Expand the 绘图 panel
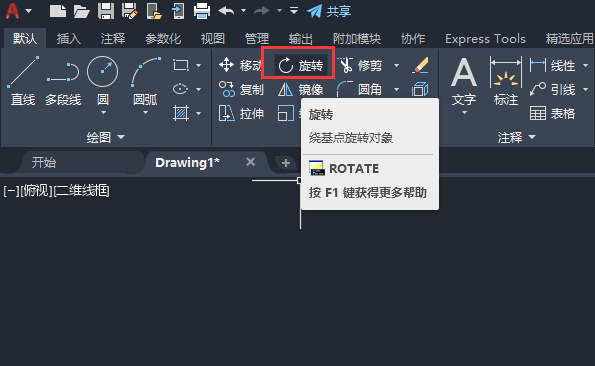The width and height of the screenshot is (595, 366). pos(105,137)
